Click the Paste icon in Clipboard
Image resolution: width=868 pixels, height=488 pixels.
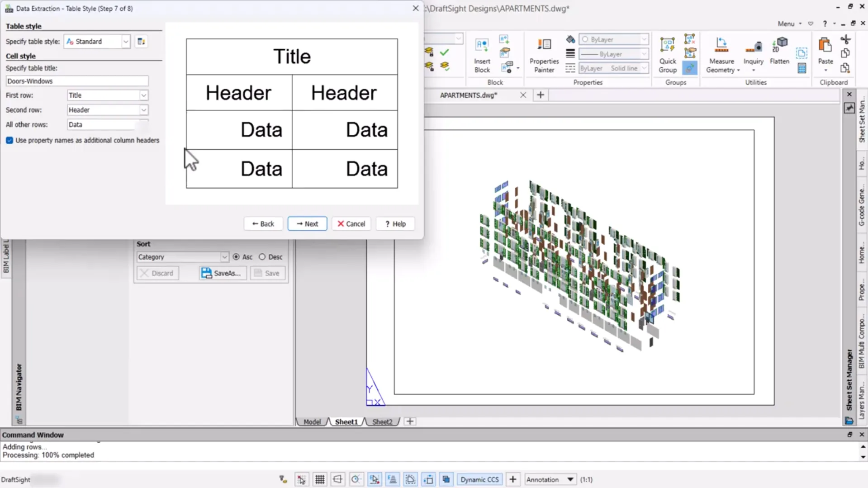(x=825, y=46)
